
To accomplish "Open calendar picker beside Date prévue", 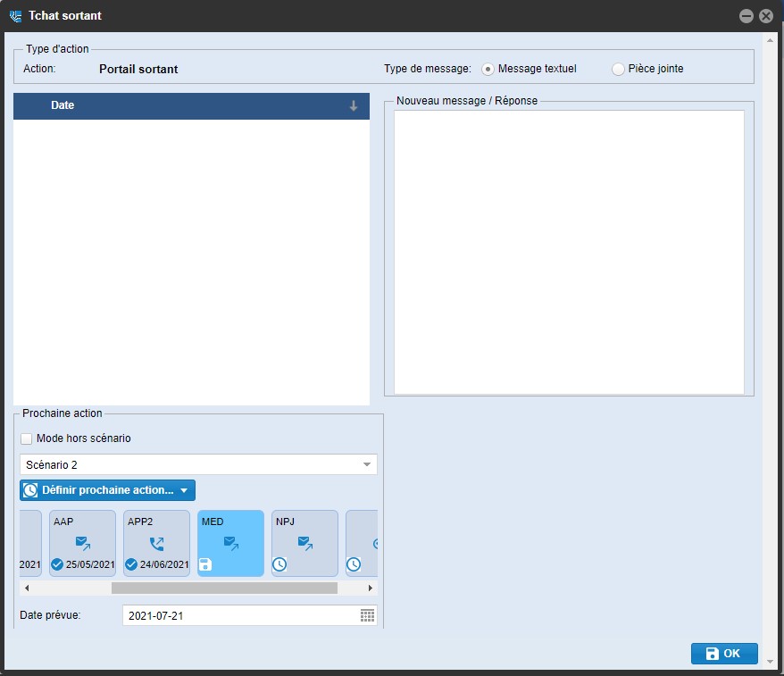I will click(x=367, y=615).
